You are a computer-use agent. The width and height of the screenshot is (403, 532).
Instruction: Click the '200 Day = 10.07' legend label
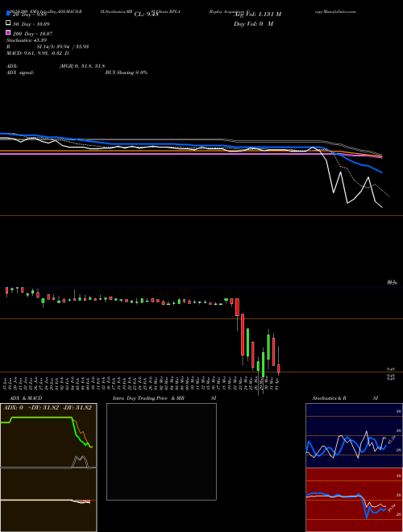click(32, 34)
